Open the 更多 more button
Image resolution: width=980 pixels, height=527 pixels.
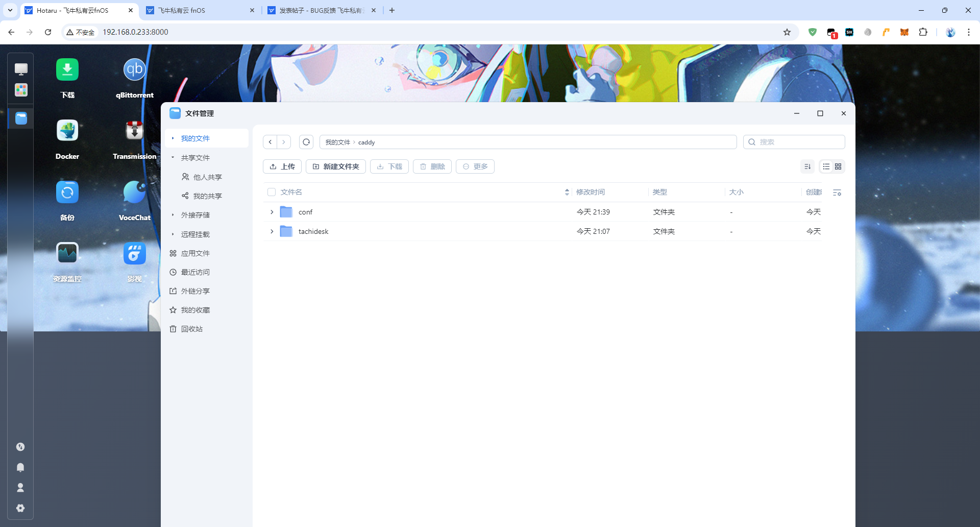pyautogui.click(x=475, y=166)
